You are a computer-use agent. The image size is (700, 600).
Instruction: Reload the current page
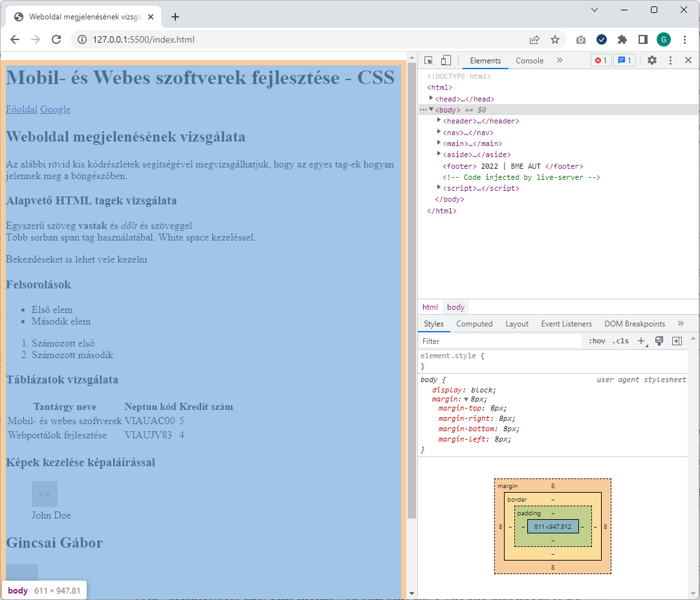click(x=56, y=39)
